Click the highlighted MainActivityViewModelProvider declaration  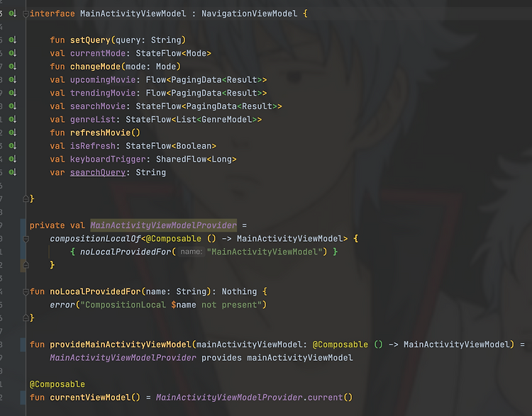(164, 225)
